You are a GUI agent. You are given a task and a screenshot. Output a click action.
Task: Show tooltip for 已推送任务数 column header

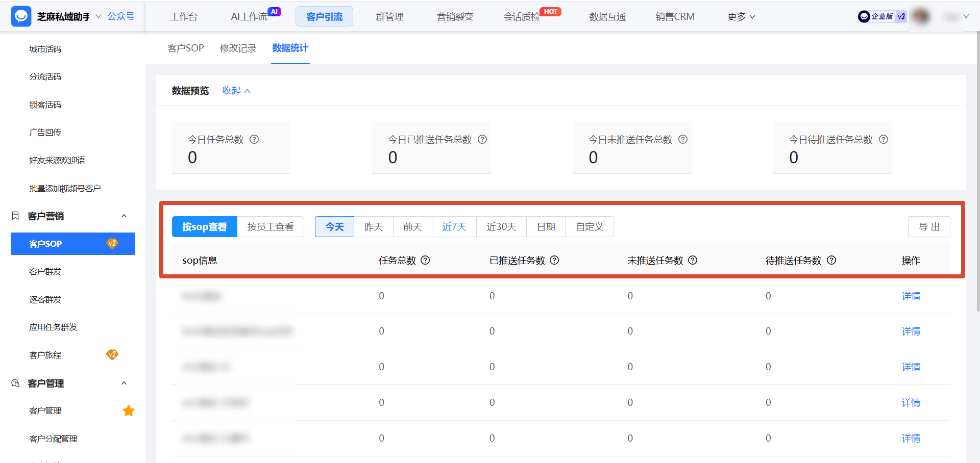554,260
